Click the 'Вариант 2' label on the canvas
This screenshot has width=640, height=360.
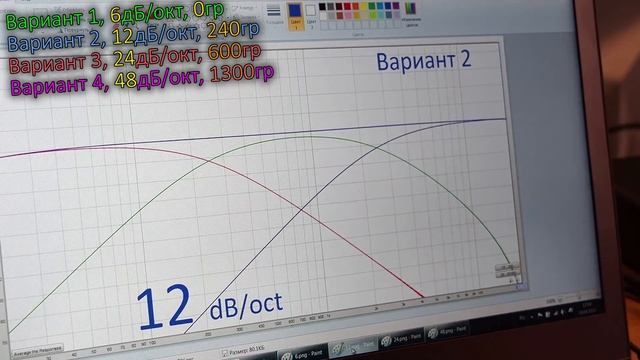coord(424,61)
